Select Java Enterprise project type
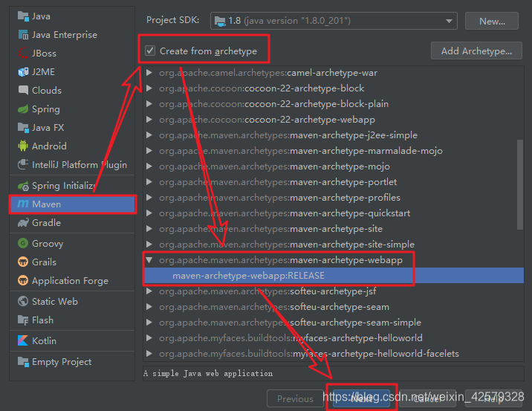 click(x=72, y=35)
